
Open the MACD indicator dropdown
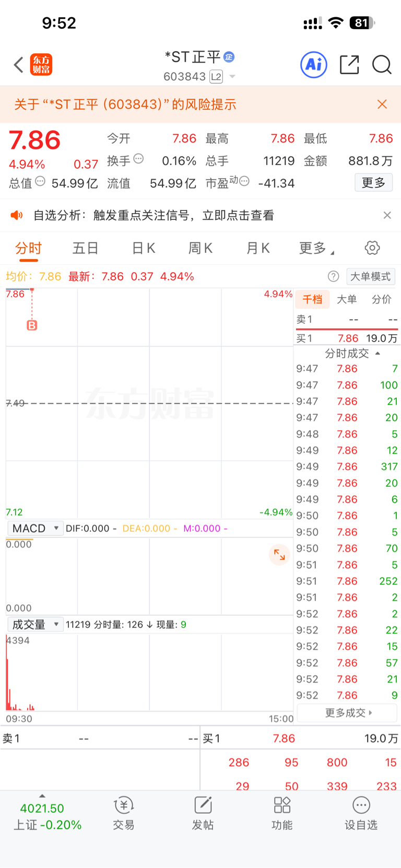tap(36, 528)
